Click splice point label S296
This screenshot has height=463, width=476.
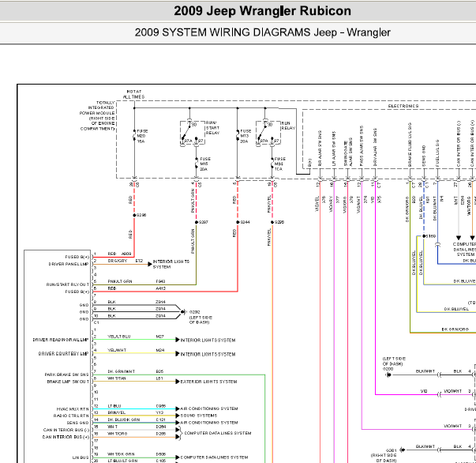coord(141,215)
